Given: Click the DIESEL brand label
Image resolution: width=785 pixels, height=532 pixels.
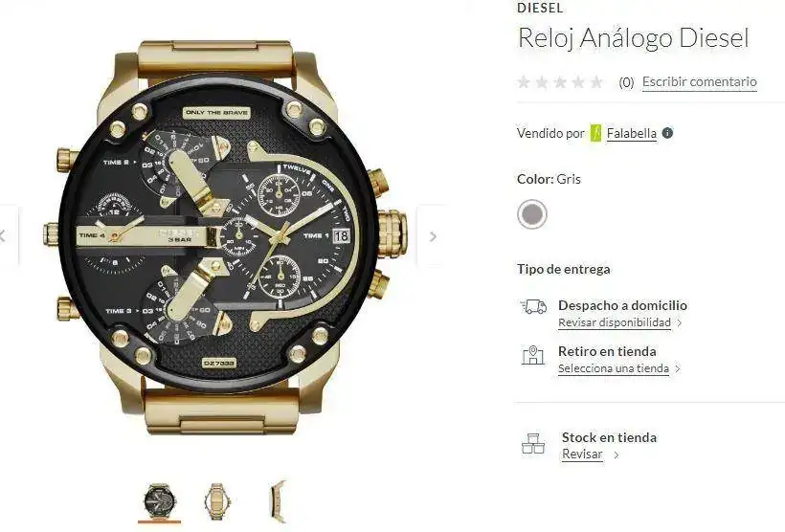Looking at the screenshot, I should click(540, 8).
